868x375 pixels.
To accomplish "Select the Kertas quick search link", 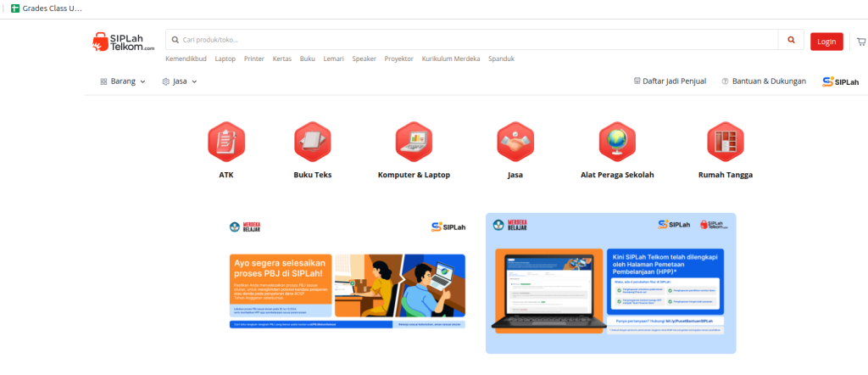I will click(281, 59).
